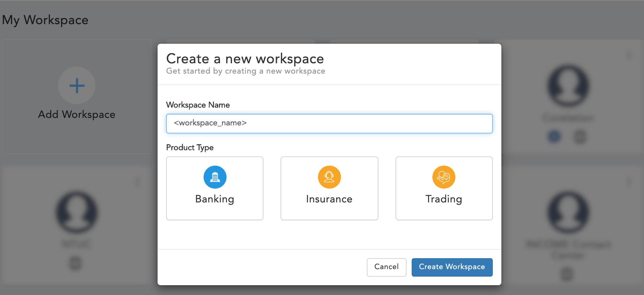Select the Banking product type card
This screenshot has width=644, height=295.
point(215,188)
